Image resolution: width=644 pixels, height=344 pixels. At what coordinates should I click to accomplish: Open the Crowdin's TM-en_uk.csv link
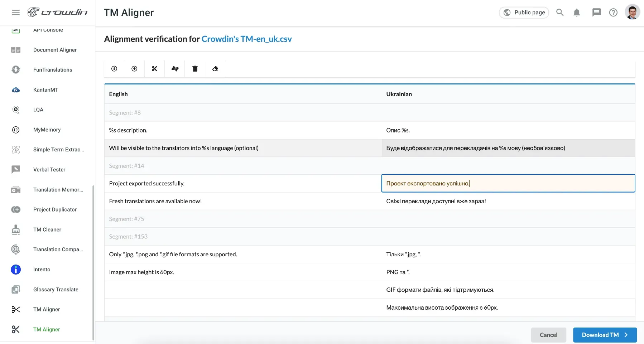(x=246, y=39)
